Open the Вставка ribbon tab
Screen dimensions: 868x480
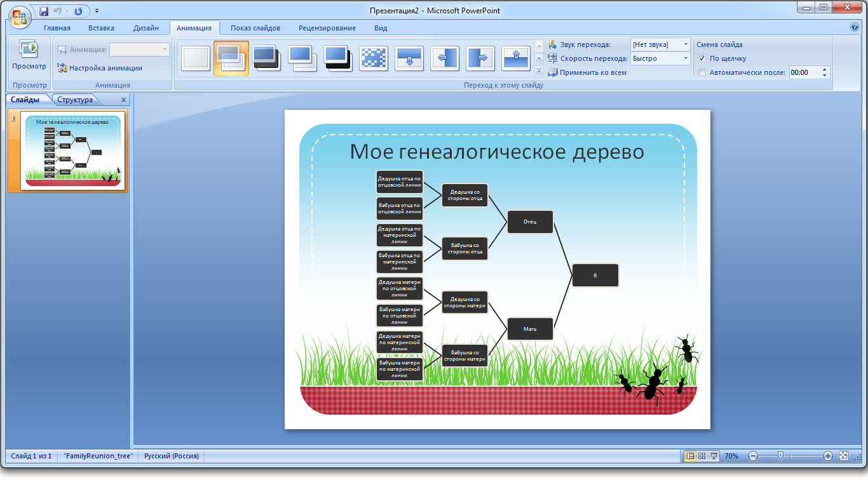click(102, 28)
